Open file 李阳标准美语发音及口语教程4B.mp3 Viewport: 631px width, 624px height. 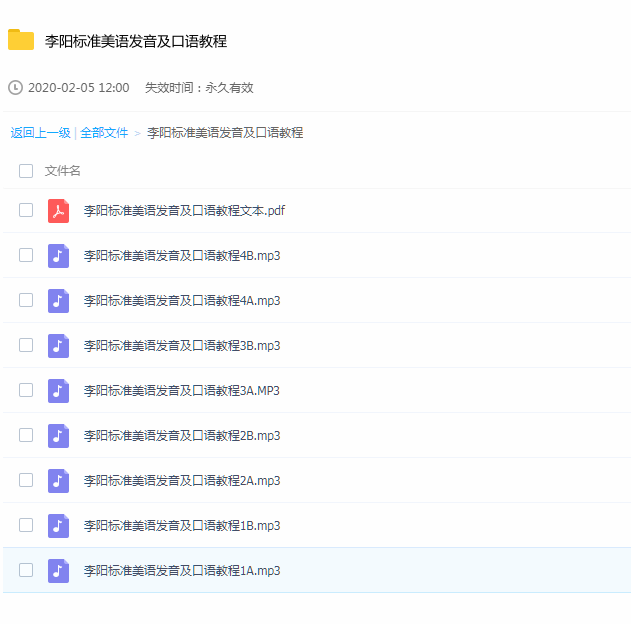[182, 256]
